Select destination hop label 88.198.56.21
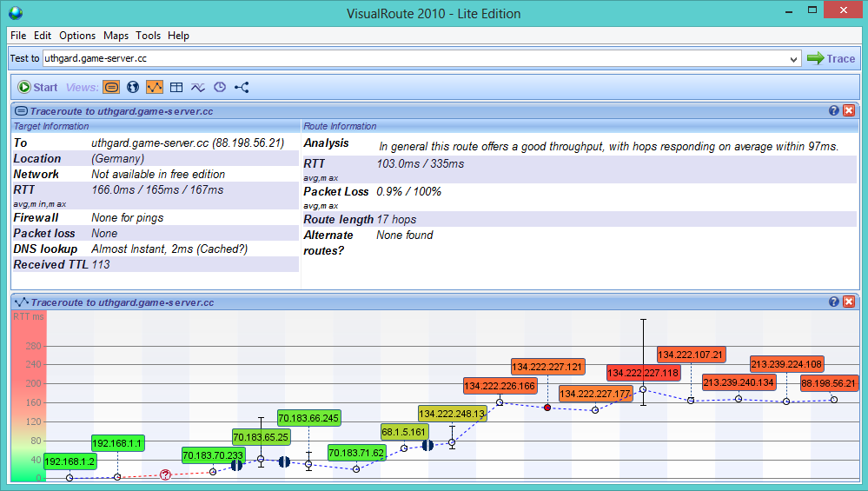 tap(828, 383)
